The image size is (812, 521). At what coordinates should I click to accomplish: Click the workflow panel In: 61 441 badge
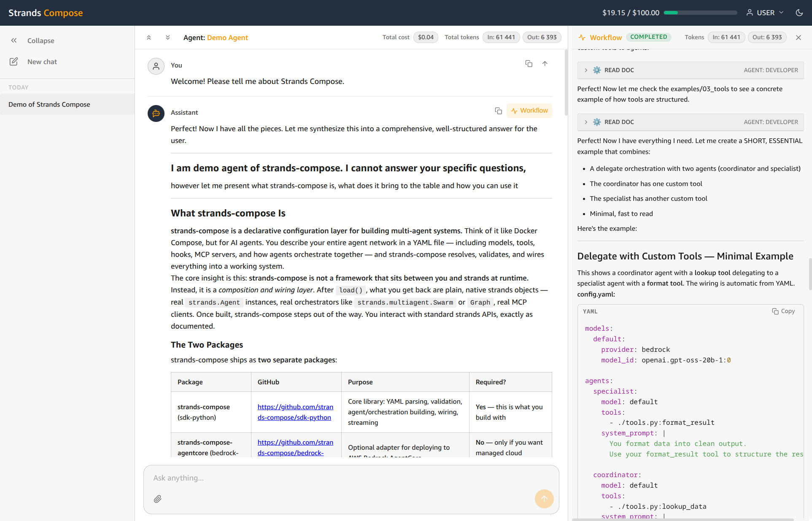click(726, 37)
